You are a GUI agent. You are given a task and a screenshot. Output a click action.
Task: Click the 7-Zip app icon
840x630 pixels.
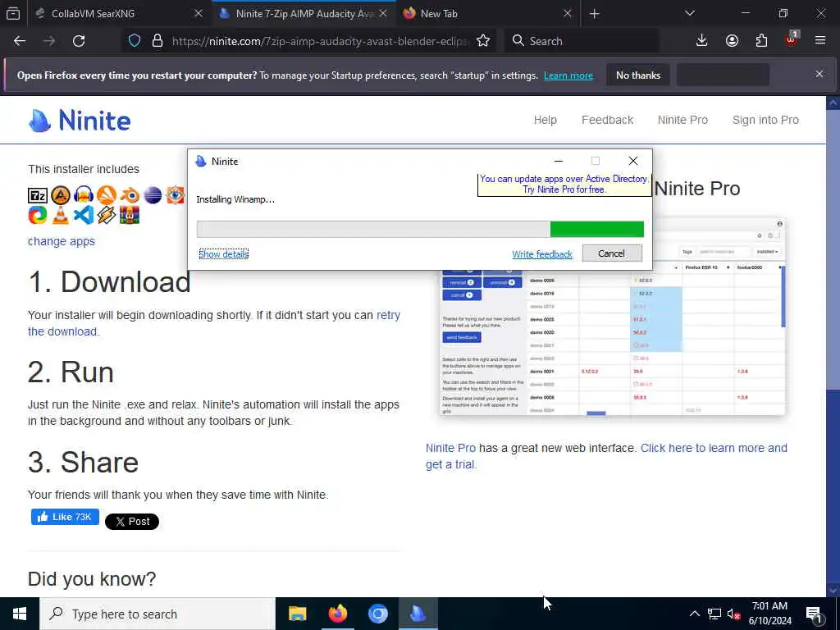click(x=38, y=195)
